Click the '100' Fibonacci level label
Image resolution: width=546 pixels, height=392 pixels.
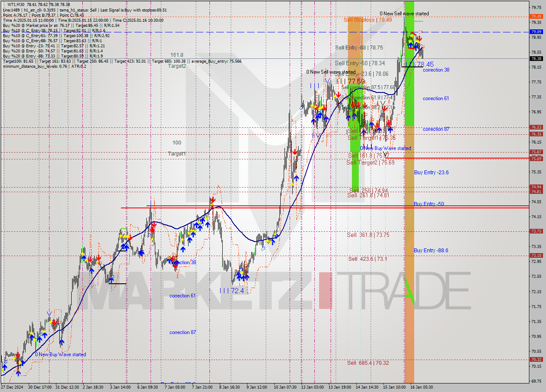click(177, 143)
